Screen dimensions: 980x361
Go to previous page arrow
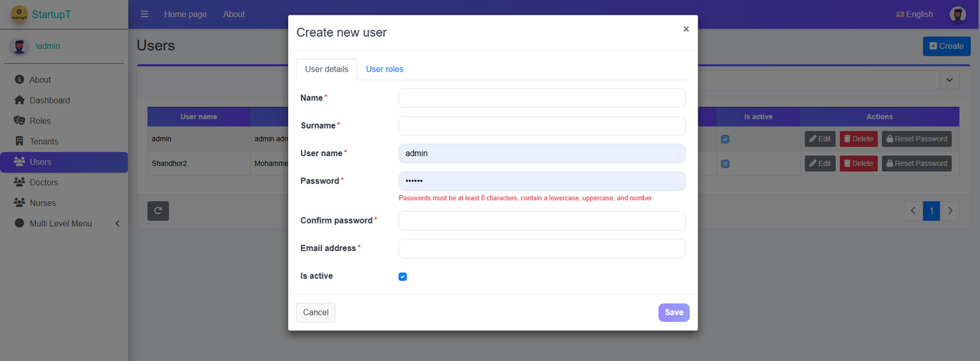[913, 211]
